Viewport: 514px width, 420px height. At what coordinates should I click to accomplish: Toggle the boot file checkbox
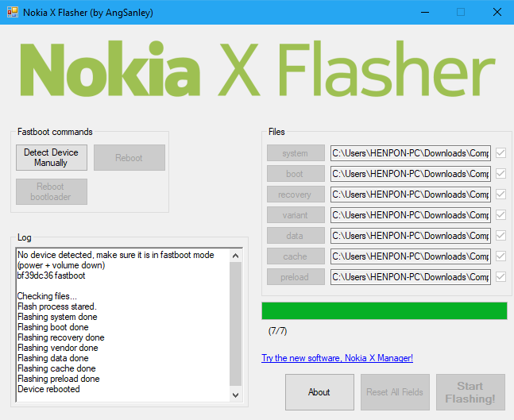(500, 173)
